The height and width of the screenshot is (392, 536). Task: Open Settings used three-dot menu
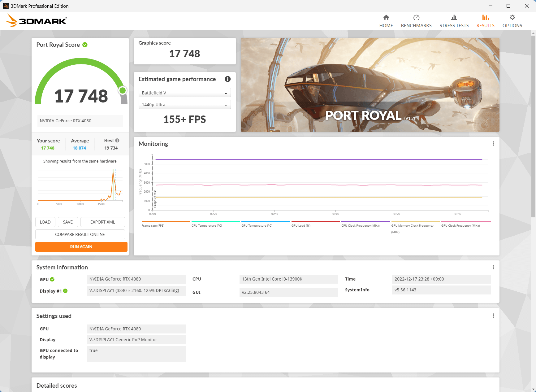[493, 316]
